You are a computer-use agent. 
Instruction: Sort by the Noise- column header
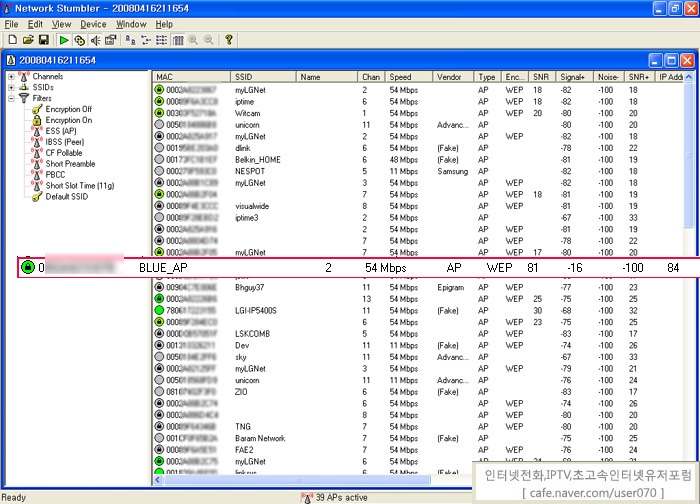click(609, 77)
